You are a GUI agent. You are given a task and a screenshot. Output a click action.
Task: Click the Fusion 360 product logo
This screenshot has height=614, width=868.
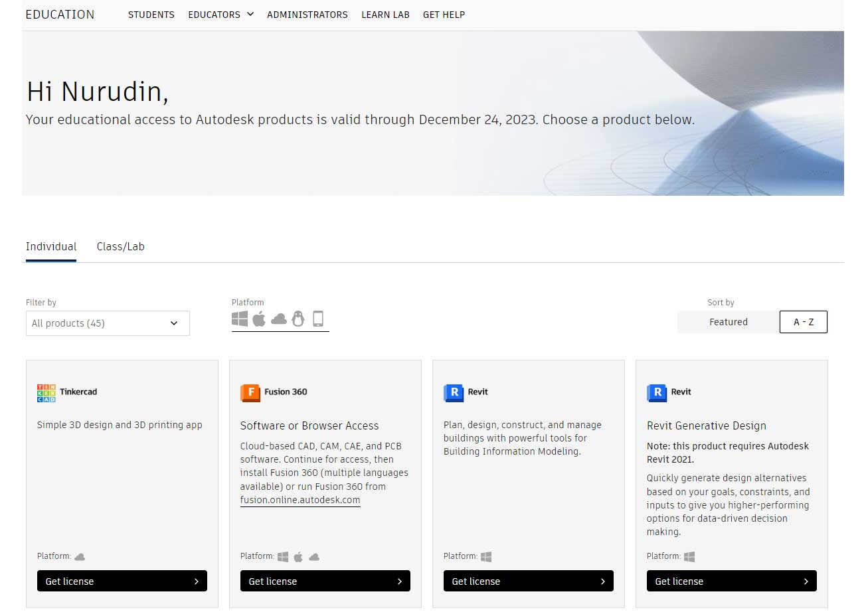[250, 392]
